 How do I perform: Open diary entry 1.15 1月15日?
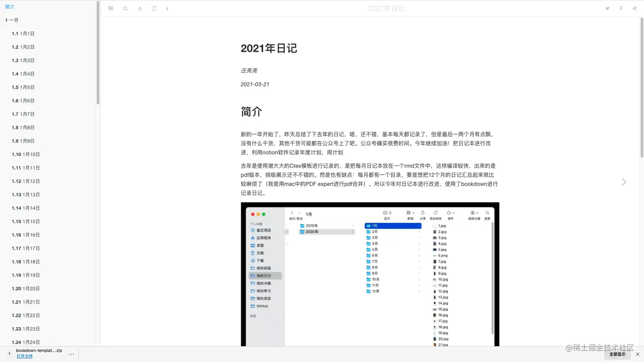25,221
